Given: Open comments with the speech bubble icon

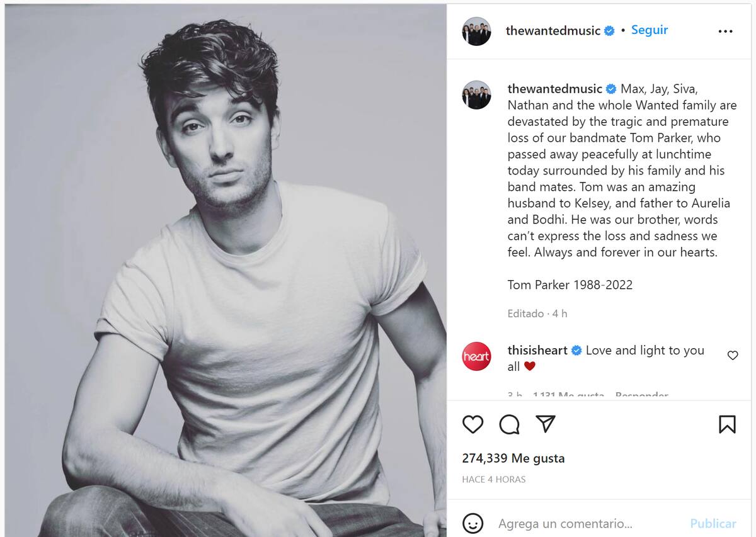Looking at the screenshot, I should 509,424.
